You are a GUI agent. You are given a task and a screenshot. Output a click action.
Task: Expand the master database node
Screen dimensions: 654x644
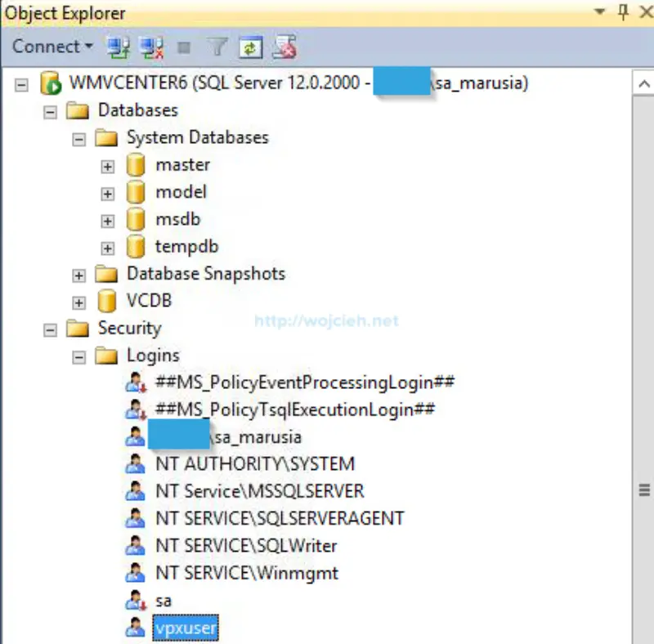tap(109, 164)
